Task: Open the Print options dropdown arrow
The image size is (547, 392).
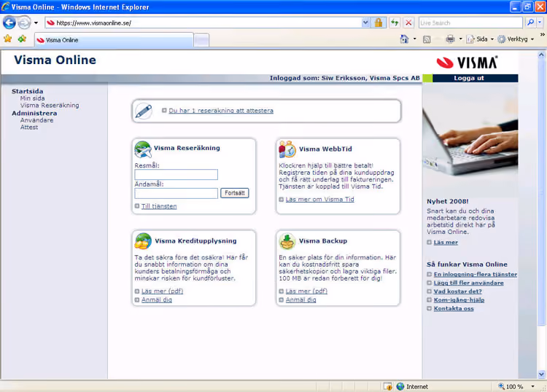Action: tap(460, 39)
